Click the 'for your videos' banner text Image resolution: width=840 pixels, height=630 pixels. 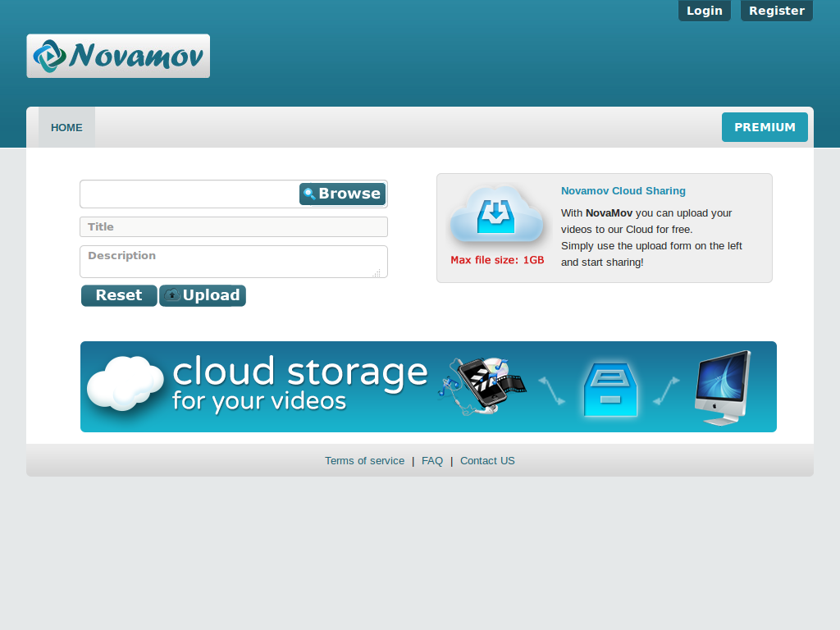click(x=259, y=401)
